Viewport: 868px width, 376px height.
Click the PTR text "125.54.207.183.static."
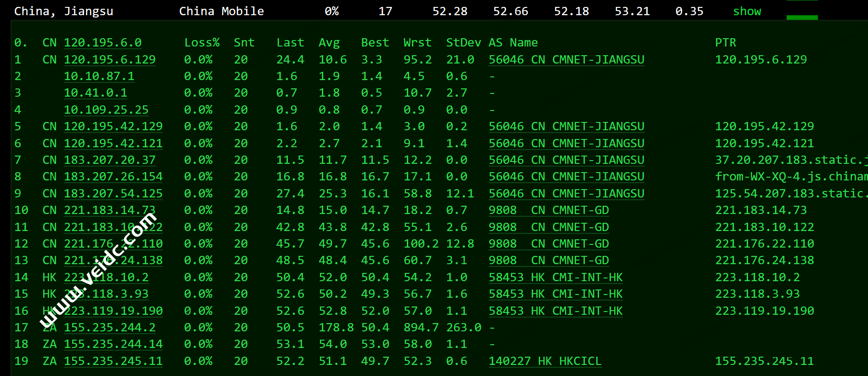click(791, 194)
